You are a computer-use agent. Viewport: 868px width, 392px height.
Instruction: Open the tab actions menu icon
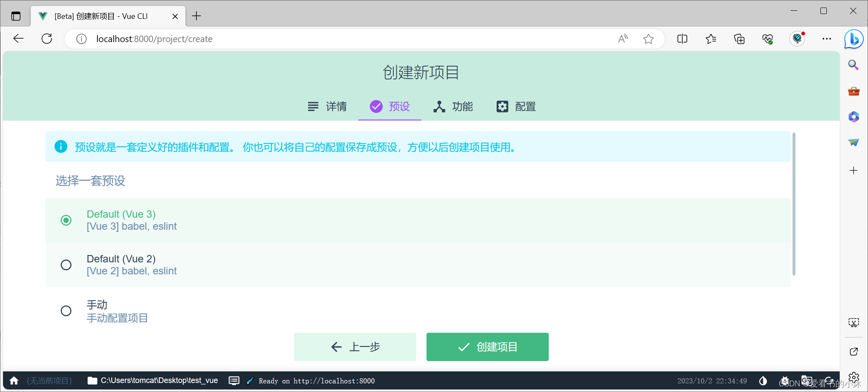click(x=16, y=16)
